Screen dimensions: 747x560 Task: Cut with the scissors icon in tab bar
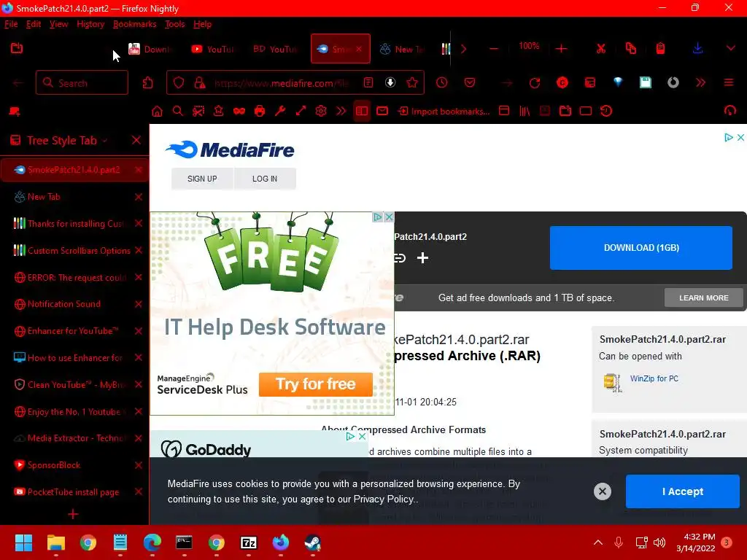[601, 48]
